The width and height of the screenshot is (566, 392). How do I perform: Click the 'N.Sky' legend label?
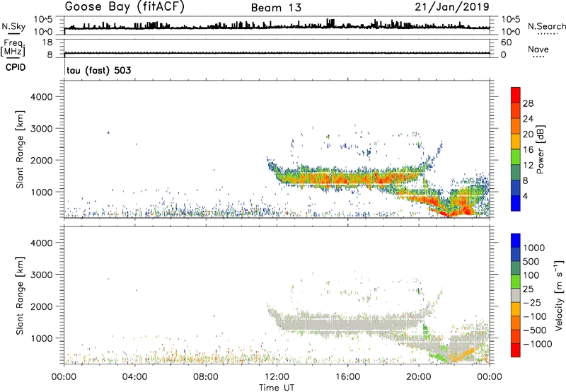[13, 26]
